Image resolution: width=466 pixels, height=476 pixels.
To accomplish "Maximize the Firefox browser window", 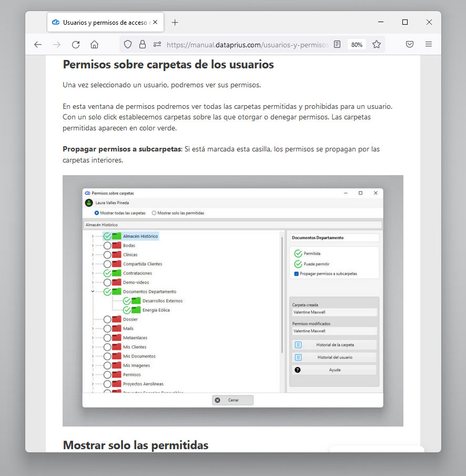I will [404, 22].
